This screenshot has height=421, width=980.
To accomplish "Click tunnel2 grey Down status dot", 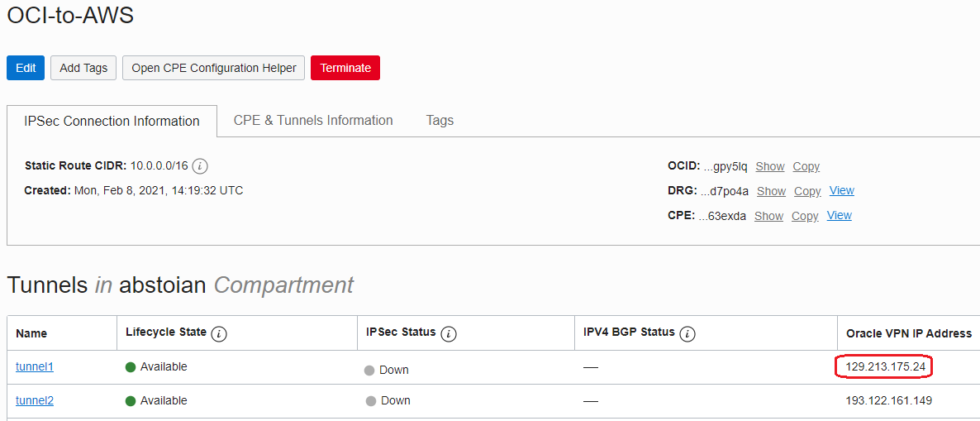I will (x=371, y=401).
